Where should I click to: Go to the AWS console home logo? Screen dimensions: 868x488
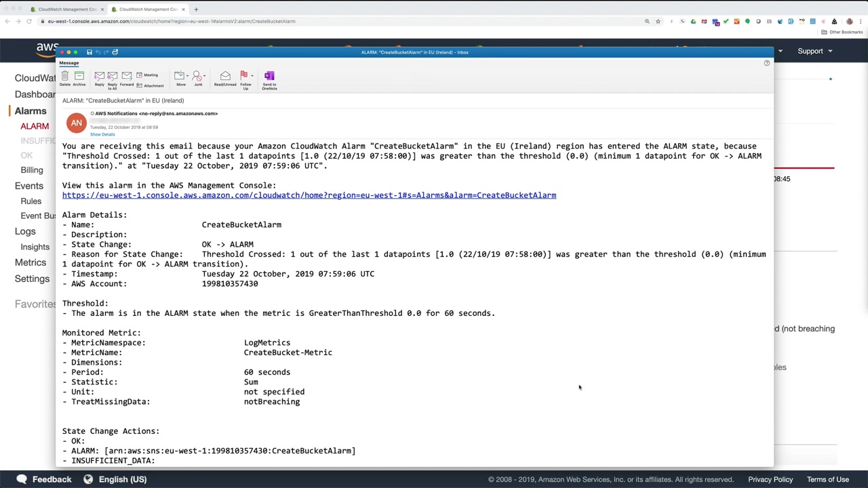[47, 49]
